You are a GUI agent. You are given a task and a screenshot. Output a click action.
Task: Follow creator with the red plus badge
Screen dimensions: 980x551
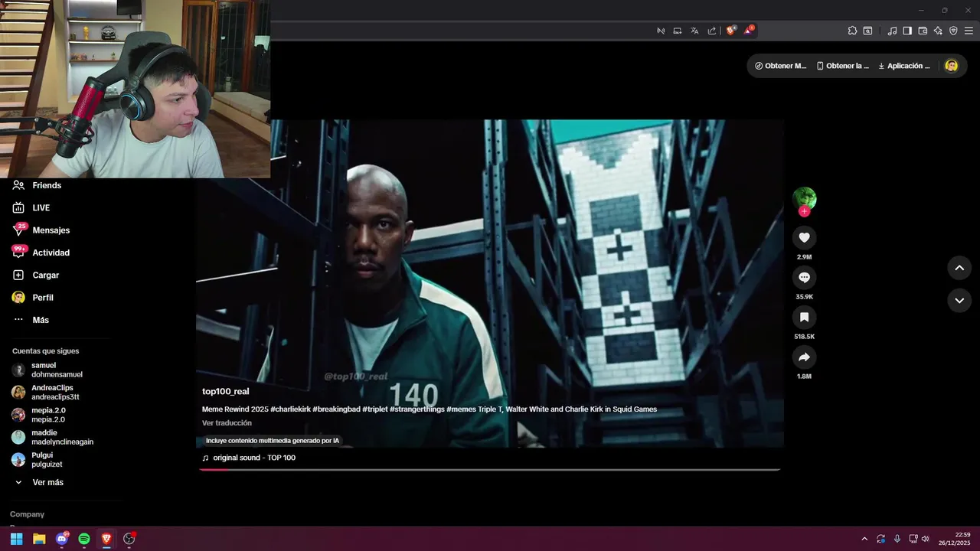[x=804, y=211]
